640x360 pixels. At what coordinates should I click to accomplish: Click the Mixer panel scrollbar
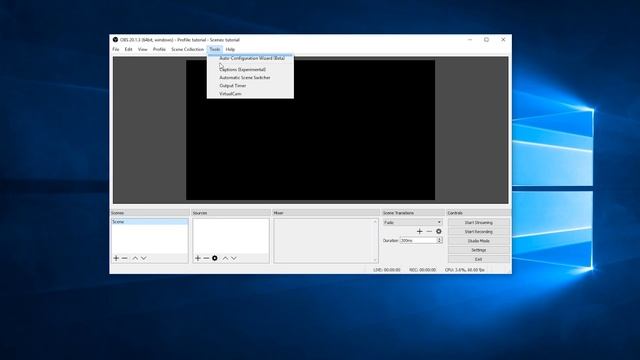[x=375, y=241]
